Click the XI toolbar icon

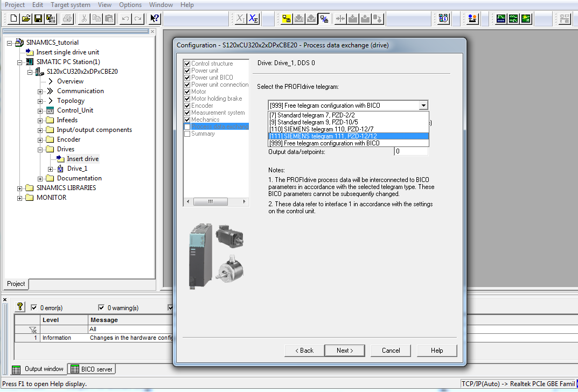(x=241, y=18)
